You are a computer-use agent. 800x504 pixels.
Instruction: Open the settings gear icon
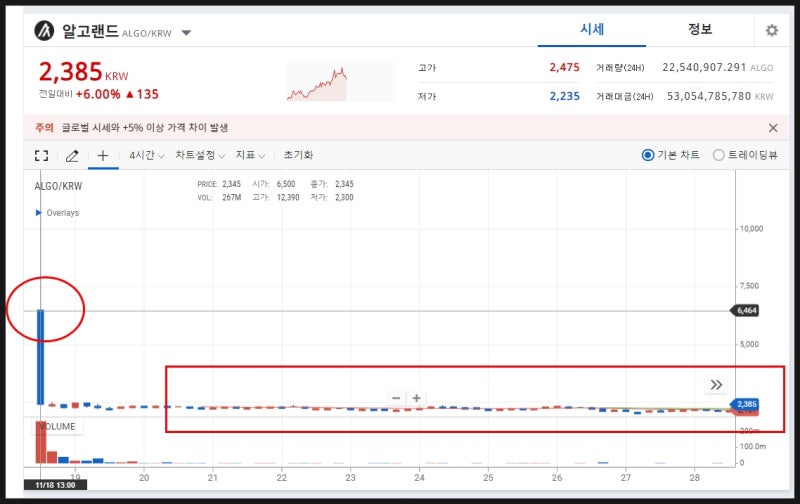click(x=771, y=31)
